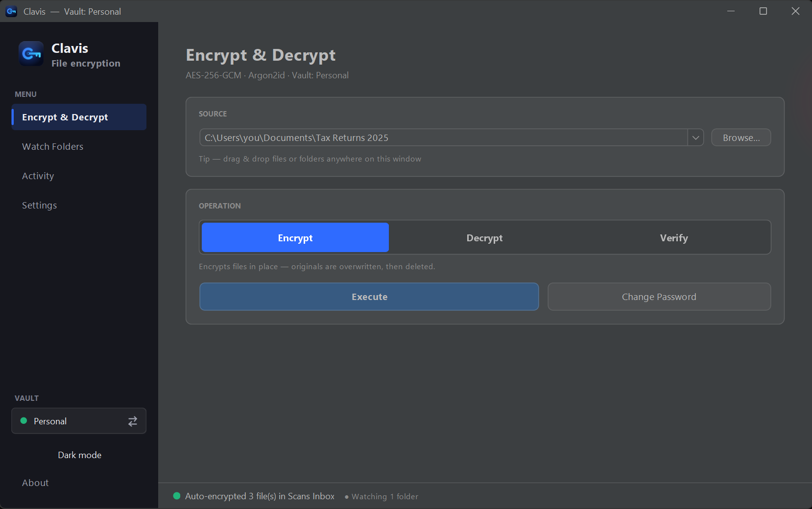Image resolution: width=812 pixels, height=509 pixels.
Task: Click the Execute button
Action: click(369, 297)
